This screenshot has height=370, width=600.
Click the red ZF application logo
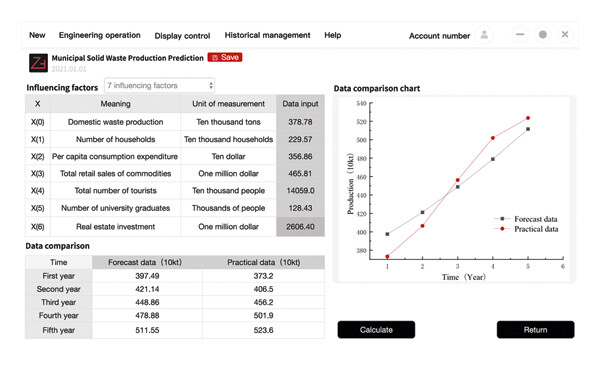38,63
